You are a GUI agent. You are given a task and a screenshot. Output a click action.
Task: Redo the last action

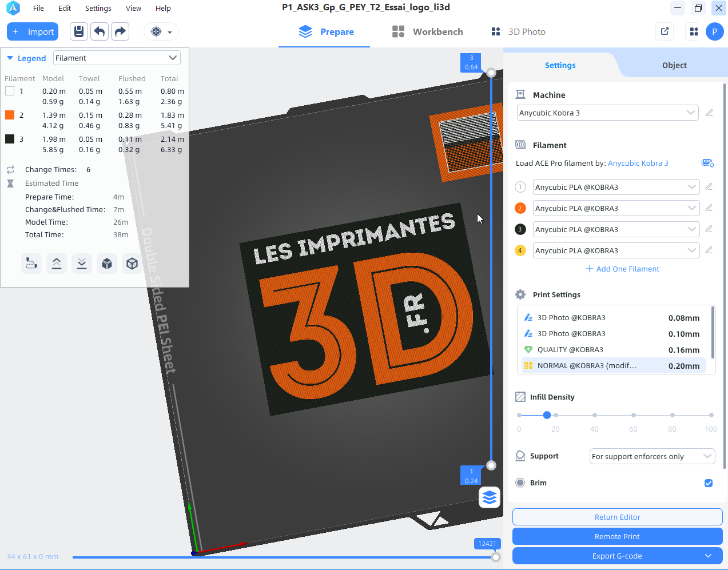coord(120,31)
